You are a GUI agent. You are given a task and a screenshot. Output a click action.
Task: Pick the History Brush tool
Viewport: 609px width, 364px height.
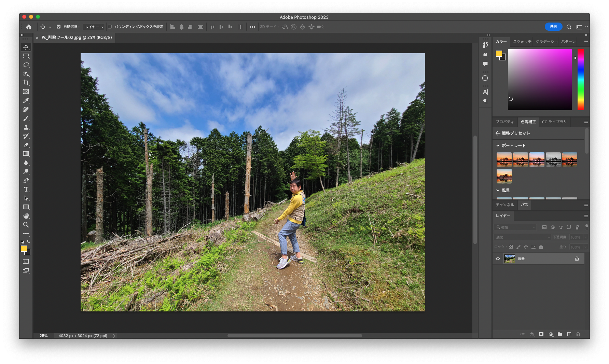click(x=26, y=136)
